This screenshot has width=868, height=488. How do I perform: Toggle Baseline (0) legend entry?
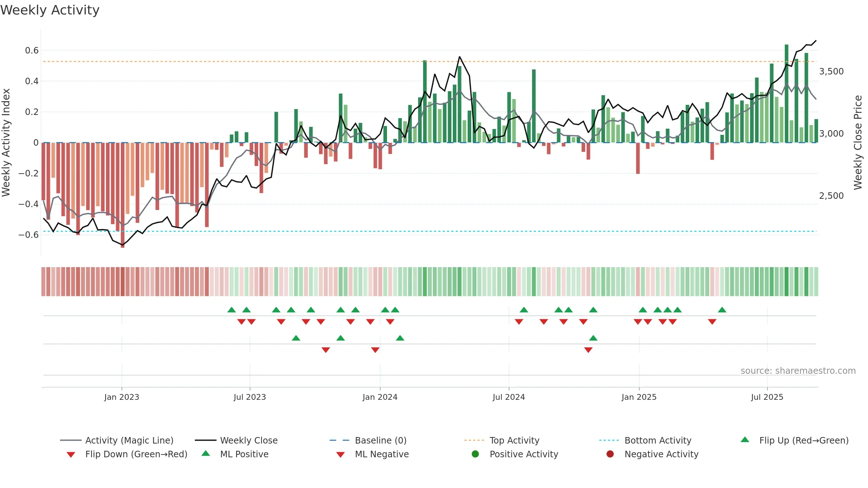(368, 440)
